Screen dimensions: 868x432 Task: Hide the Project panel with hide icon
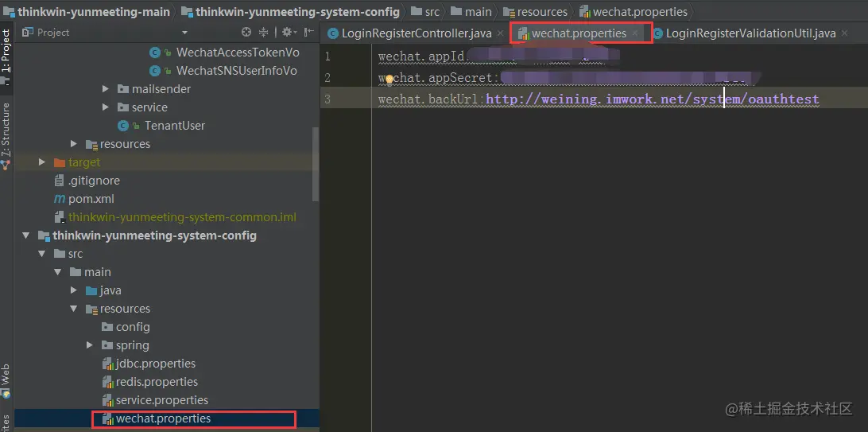click(309, 32)
